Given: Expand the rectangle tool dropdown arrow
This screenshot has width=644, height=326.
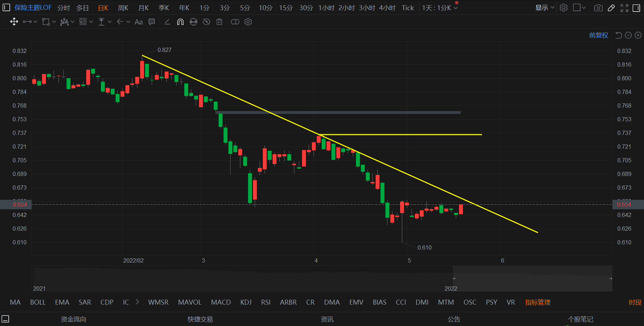Looking at the screenshot, I should [54, 22].
